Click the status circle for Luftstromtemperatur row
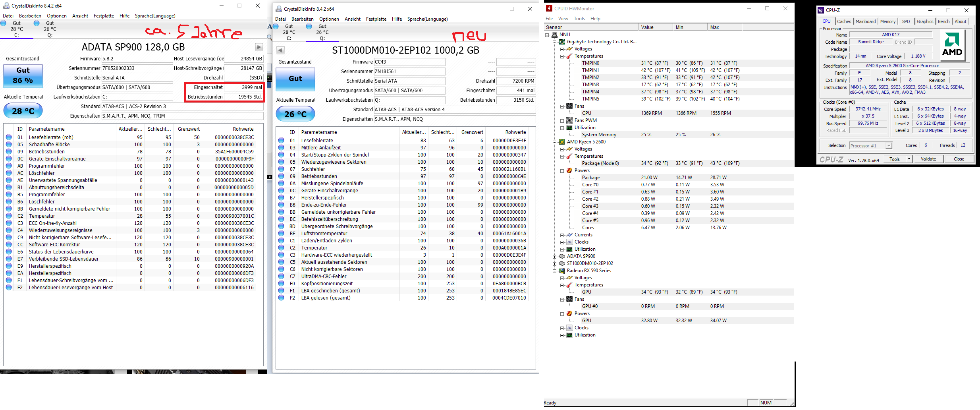 click(281, 234)
